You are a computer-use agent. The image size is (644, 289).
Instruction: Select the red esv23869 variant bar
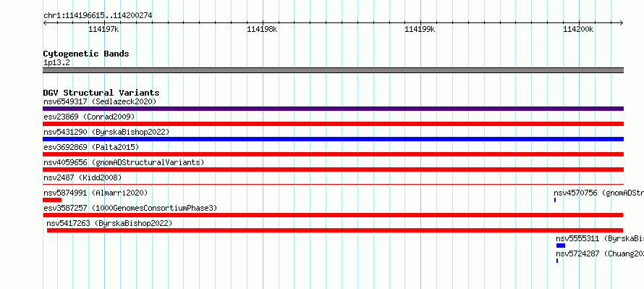coord(333,124)
